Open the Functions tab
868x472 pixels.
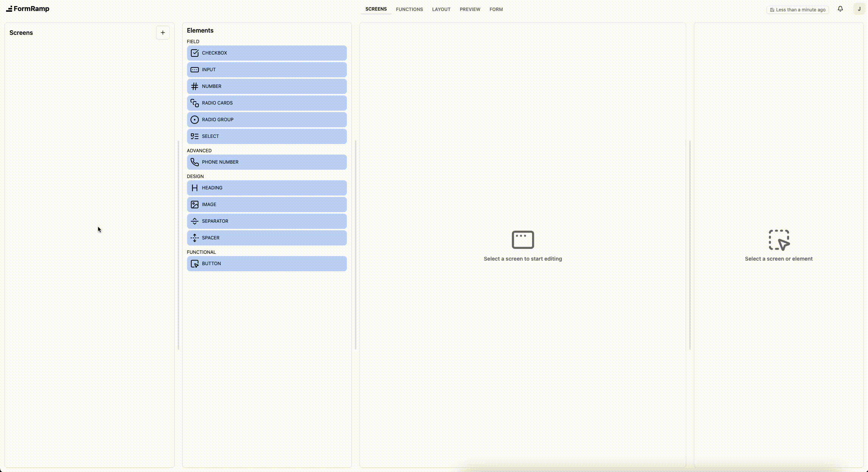coord(409,9)
